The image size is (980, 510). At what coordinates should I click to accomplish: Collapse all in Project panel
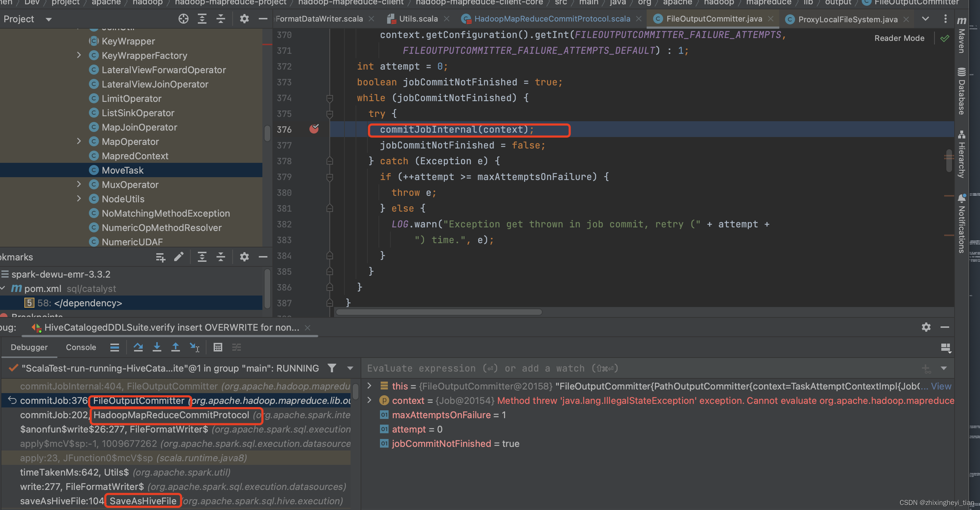[221, 19]
